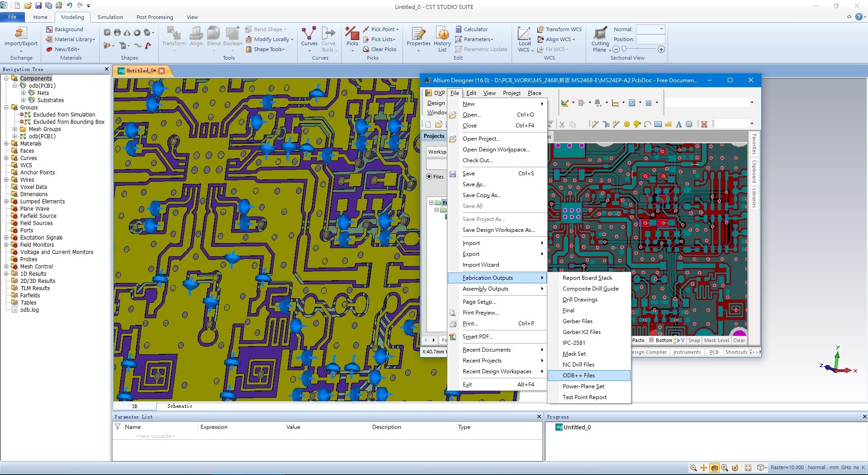This screenshot has width=868, height=475.
Task: Open the Home ribbon tab
Action: pos(40,17)
